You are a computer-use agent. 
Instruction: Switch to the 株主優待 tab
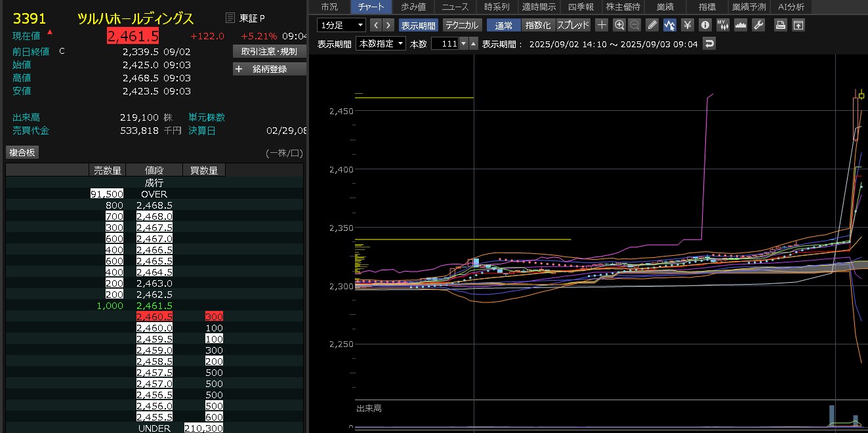pyautogui.click(x=623, y=7)
